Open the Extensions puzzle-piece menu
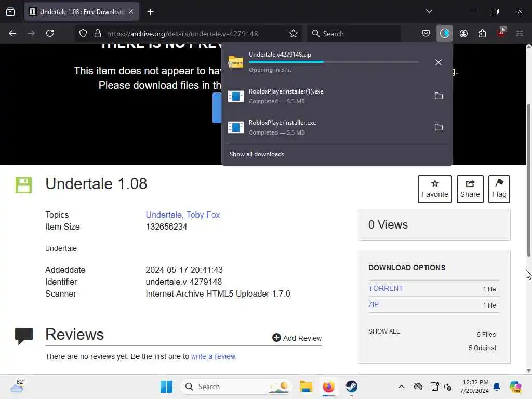Viewport: 532px width, 399px height. 482,33
